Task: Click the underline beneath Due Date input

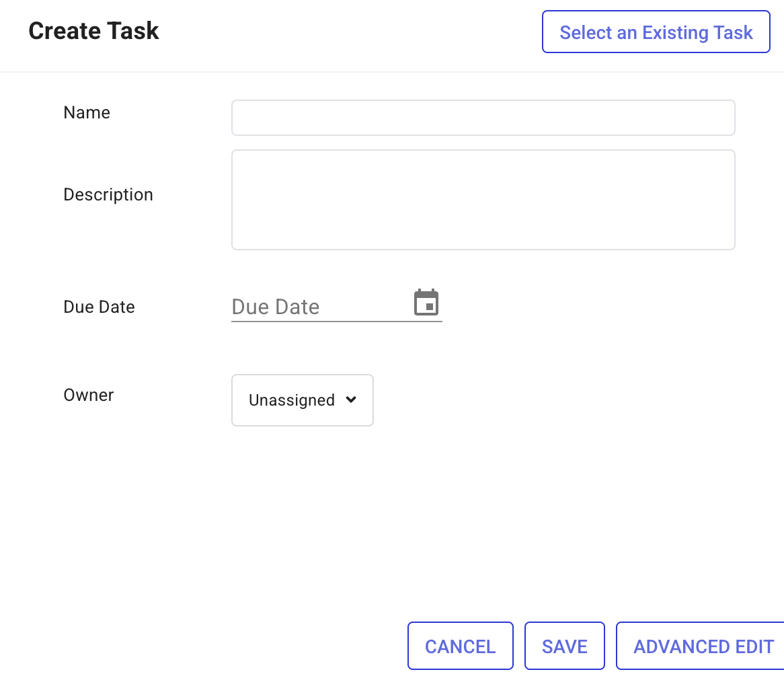Action: (336, 322)
